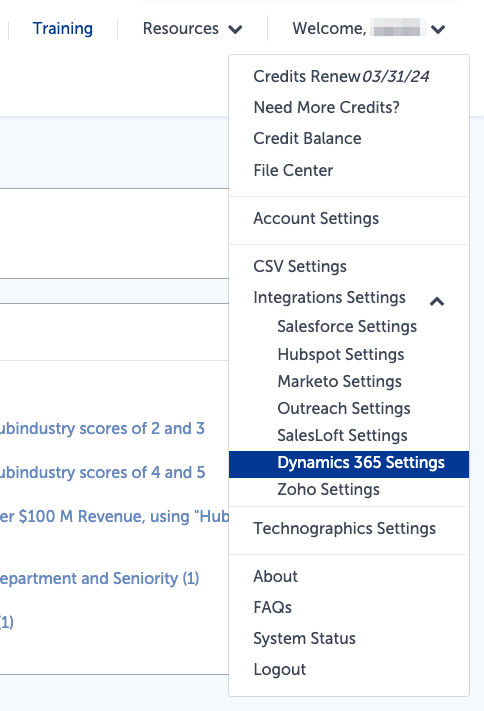Open link about subindustry scores of 4 and 5
The width and height of the screenshot is (484, 711).
(x=102, y=472)
